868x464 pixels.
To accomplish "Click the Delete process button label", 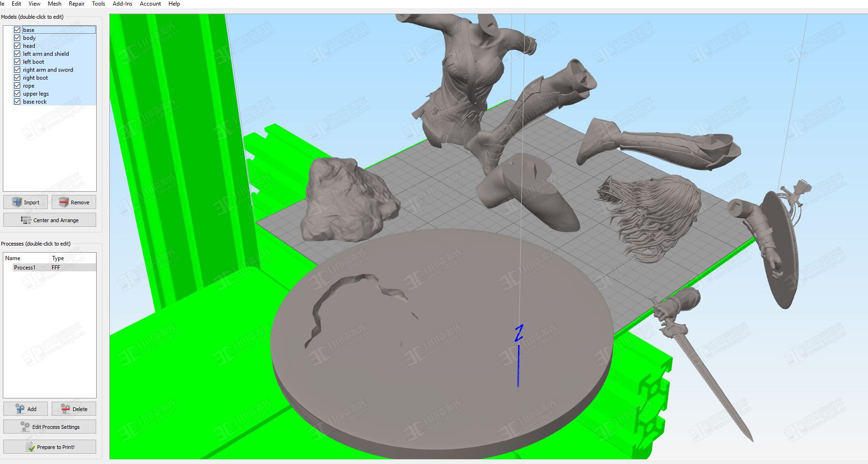I will 80,409.
